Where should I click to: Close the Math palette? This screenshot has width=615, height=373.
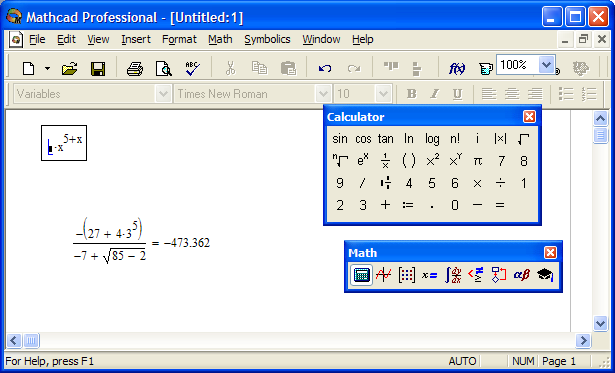point(550,253)
